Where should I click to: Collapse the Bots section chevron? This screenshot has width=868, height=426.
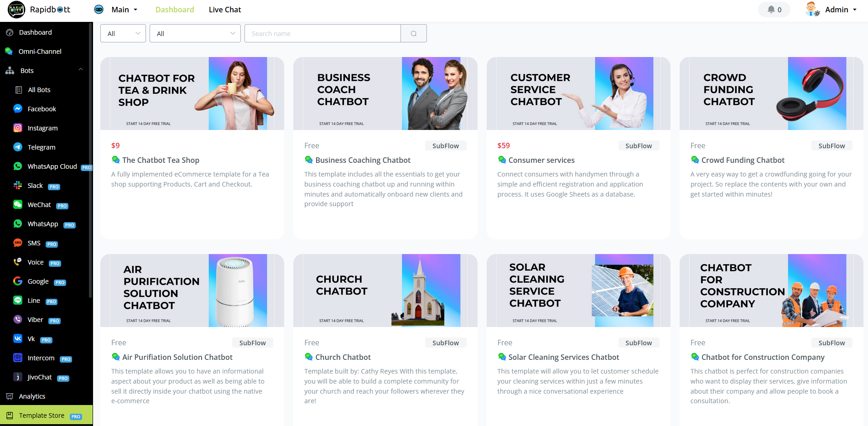81,70
